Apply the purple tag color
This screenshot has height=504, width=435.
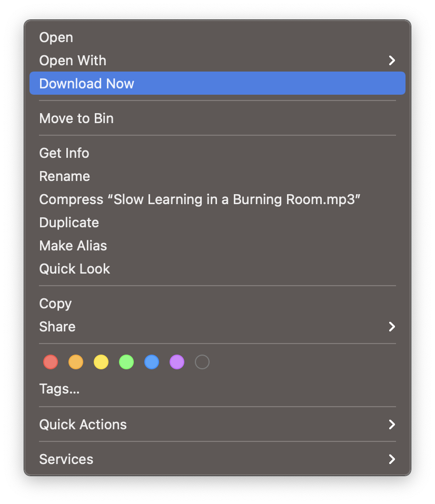pos(177,362)
